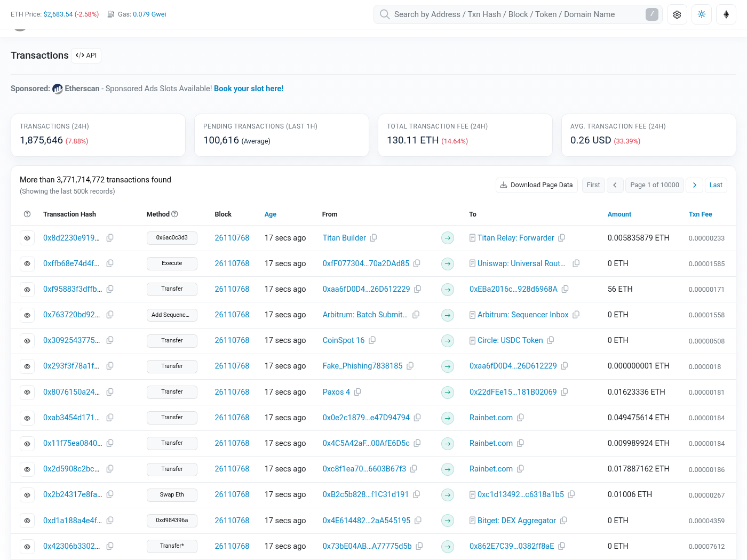Click the Gas 0.079 Gwei link
This screenshot has height=560, width=747.
point(149,14)
